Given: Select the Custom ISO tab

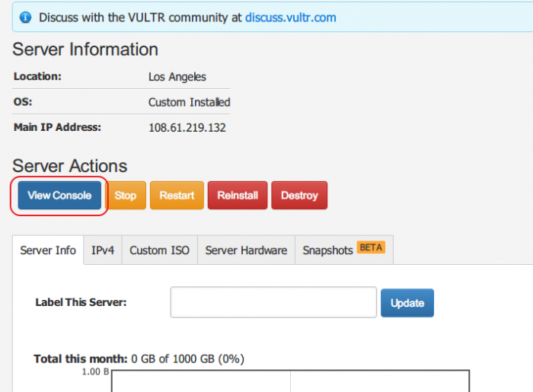Looking at the screenshot, I should click(x=159, y=250).
